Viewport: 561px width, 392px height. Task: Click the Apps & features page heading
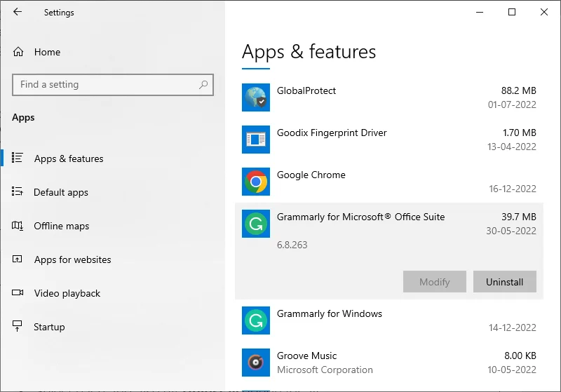309,52
